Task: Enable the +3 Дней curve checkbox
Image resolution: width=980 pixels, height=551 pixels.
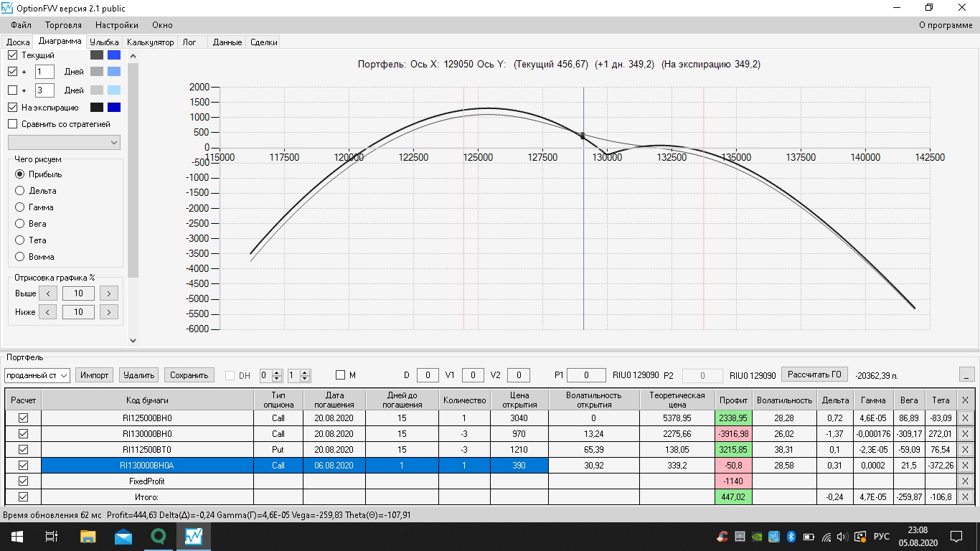Action: tap(12, 90)
